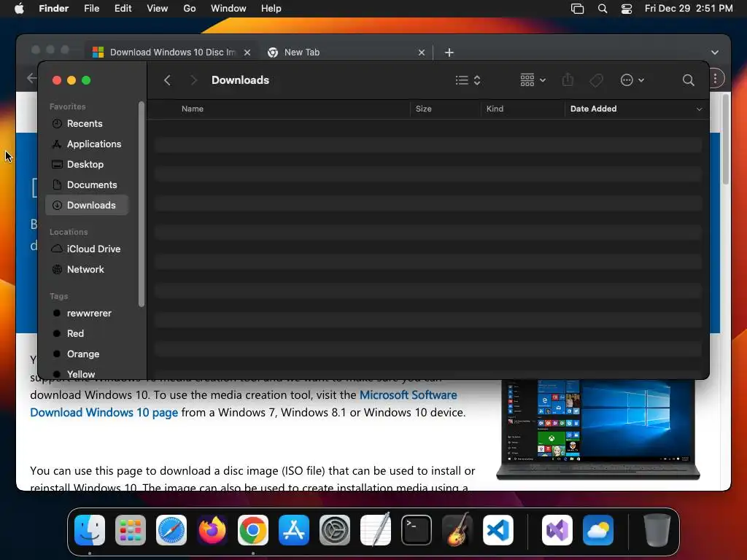Close the Download Windows 10 tab
This screenshot has height=560, width=747.
[247, 52]
